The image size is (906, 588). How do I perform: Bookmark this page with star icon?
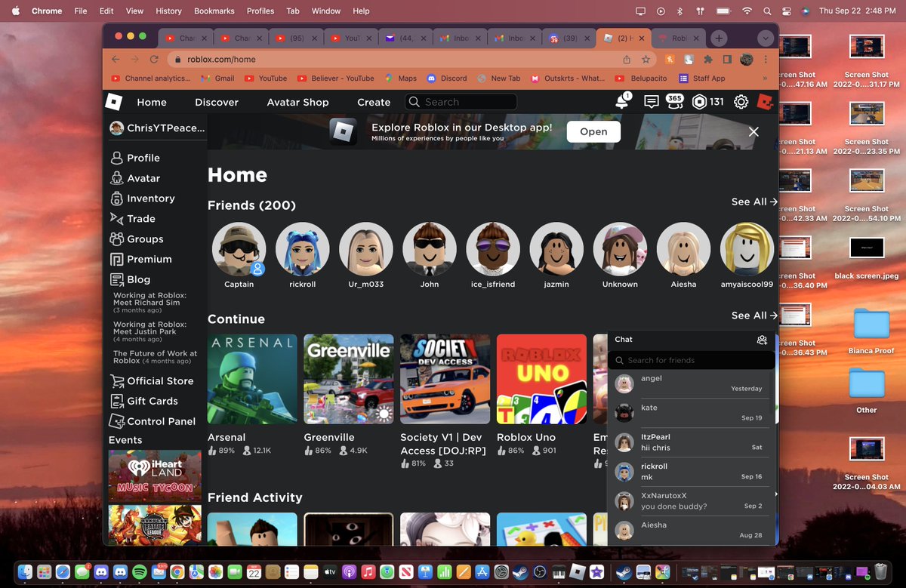click(x=646, y=59)
